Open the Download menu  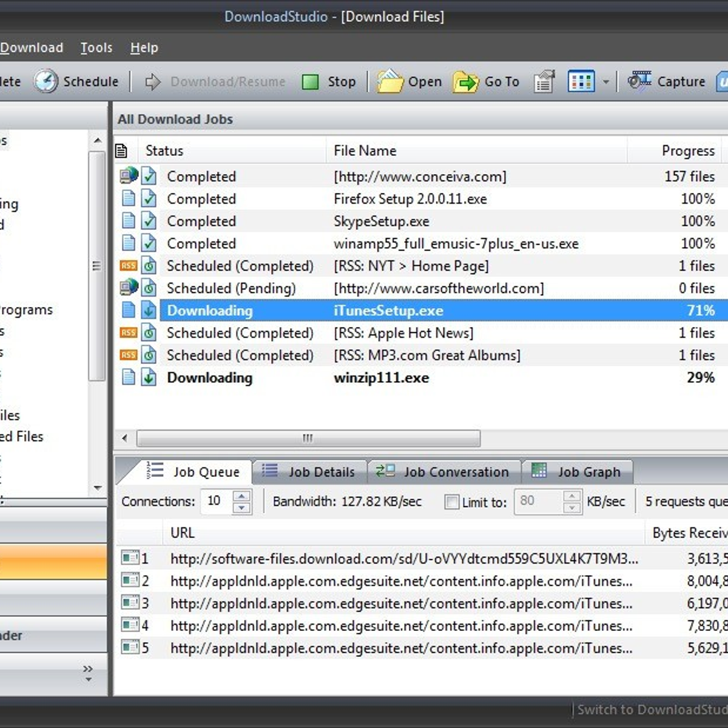point(32,47)
